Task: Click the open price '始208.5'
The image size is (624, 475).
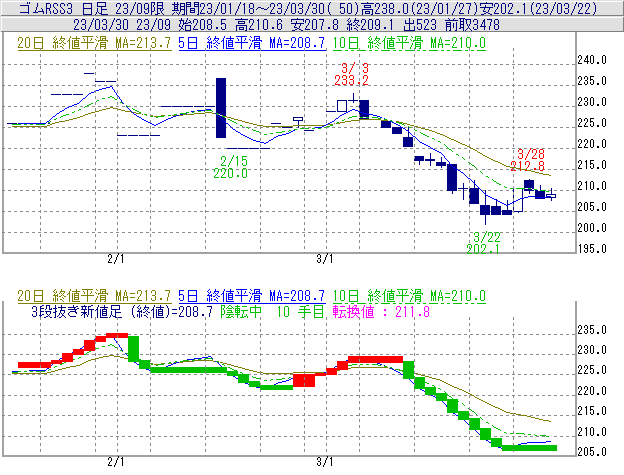Action: (203, 25)
